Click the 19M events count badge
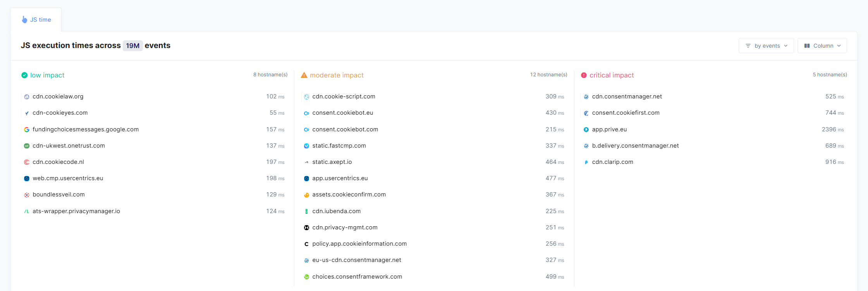The image size is (868, 291). (132, 46)
